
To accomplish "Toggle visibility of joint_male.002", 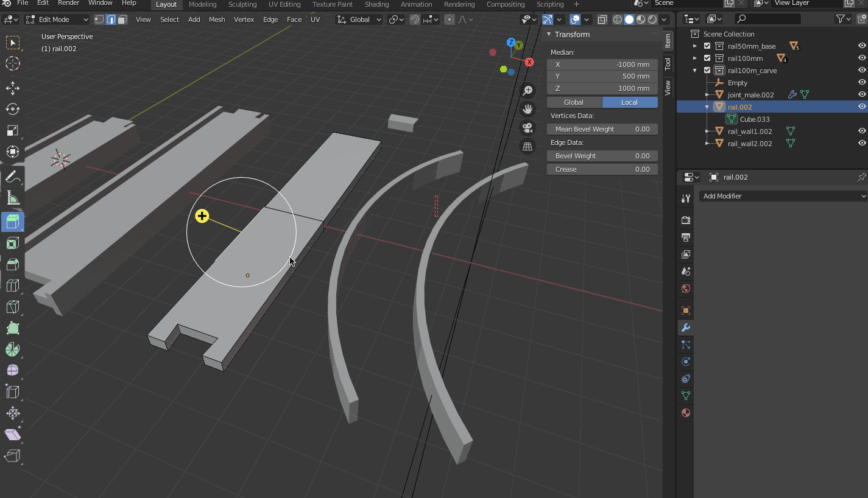I will click(862, 94).
